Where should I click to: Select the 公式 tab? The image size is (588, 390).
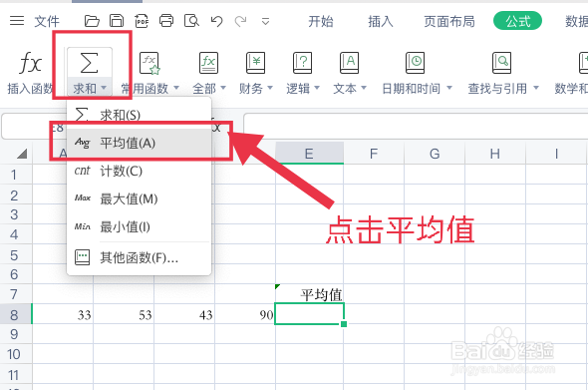pyautogui.click(x=517, y=21)
